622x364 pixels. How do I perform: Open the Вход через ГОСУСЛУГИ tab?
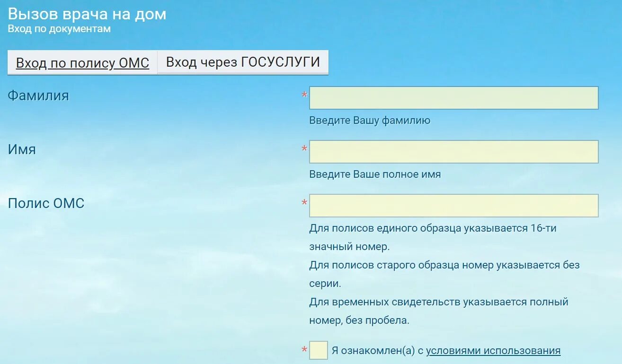point(243,62)
